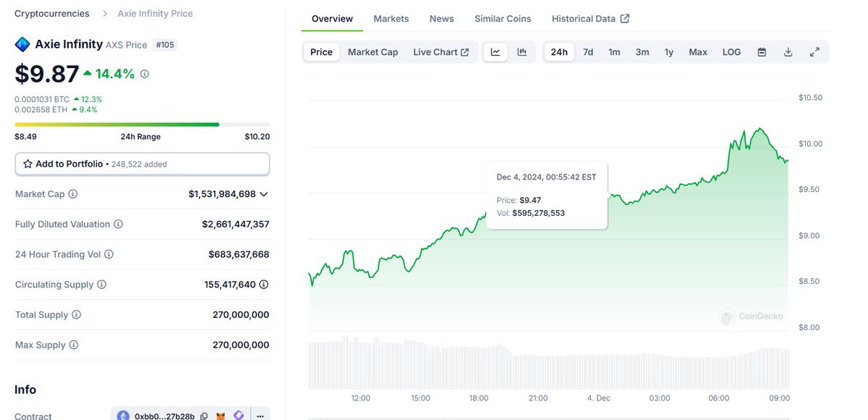Click external link icon on Historical Data
This screenshot has height=420, width=868.
(x=625, y=19)
